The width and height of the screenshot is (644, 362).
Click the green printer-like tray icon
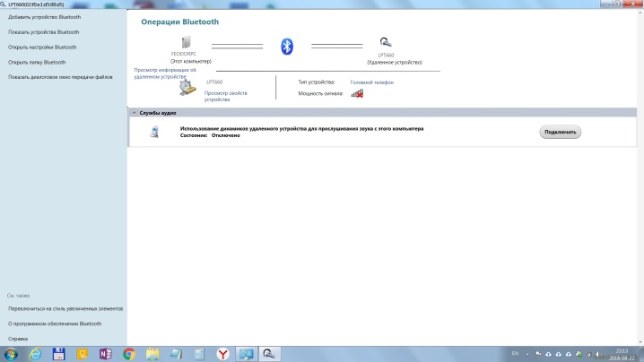[579, 354]
